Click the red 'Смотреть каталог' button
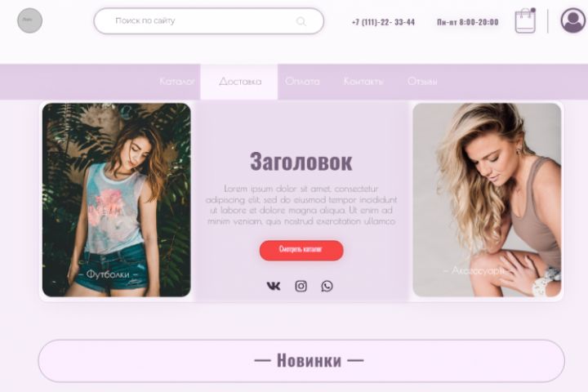 [301, 250]
